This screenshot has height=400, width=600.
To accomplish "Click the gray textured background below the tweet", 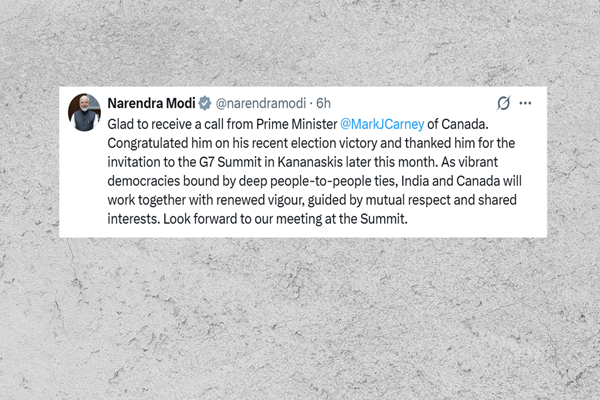I will pos(300,320).
